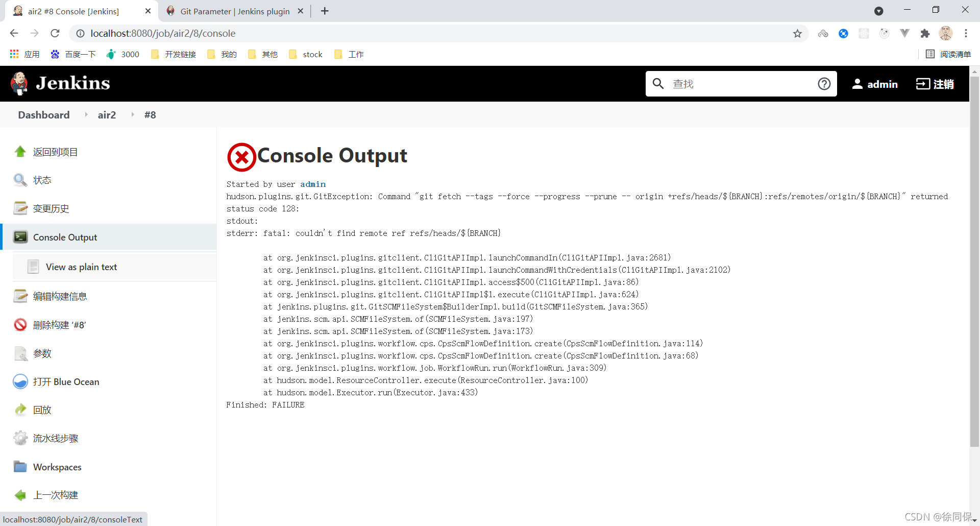The height and width of the screenshot is (526, 980).
Task: Open the 状态 (Status) page
Action: (42, 180)
